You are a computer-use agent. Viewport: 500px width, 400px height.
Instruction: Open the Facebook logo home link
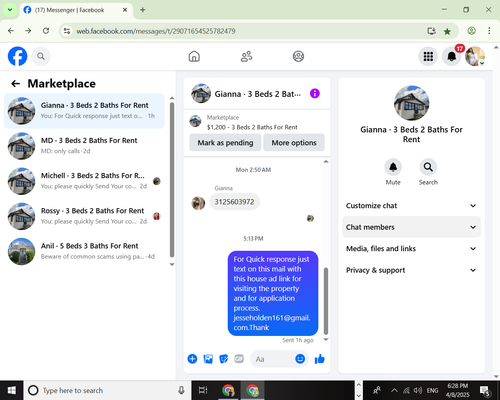pos(17,56)
